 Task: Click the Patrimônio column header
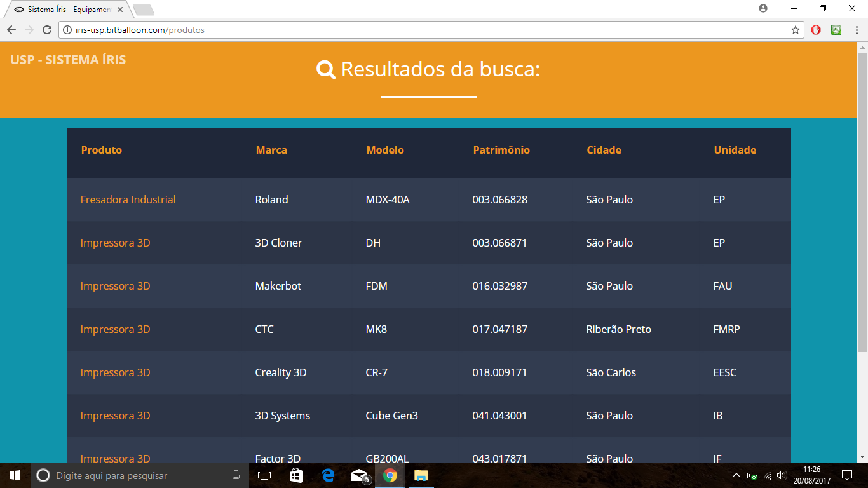click(501, 150)
